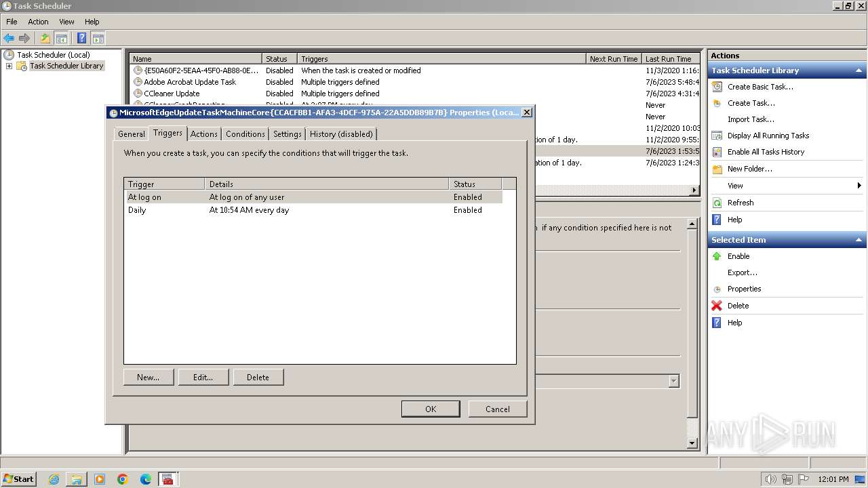
Task: Open Microsoft Edge from the taskbar
Action: pyautogui.click(x=146, y=479)
